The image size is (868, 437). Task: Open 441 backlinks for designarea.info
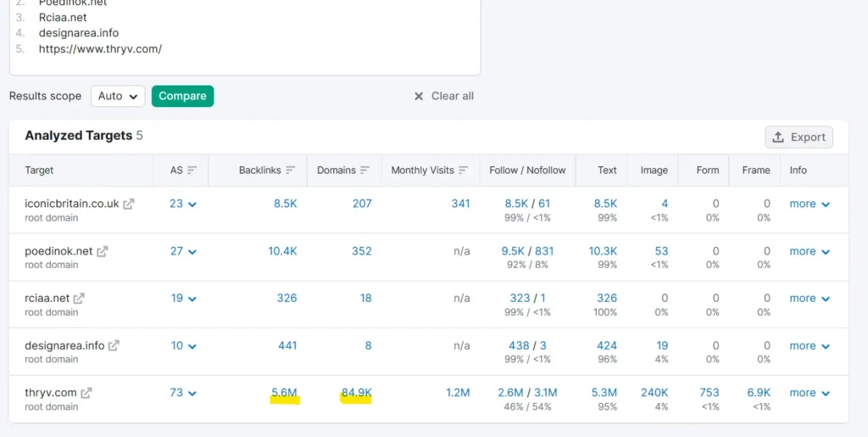[x=287, y=345]
